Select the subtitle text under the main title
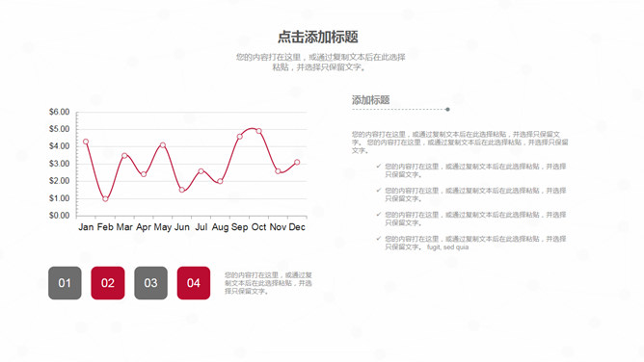The image size is (644, 362). pos(320,62)
